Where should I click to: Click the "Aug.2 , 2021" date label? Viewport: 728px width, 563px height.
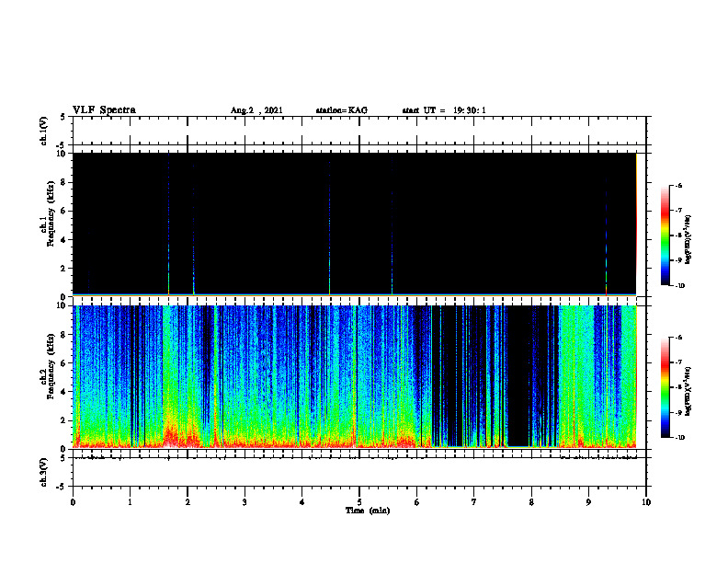click(x=256, y=110)
